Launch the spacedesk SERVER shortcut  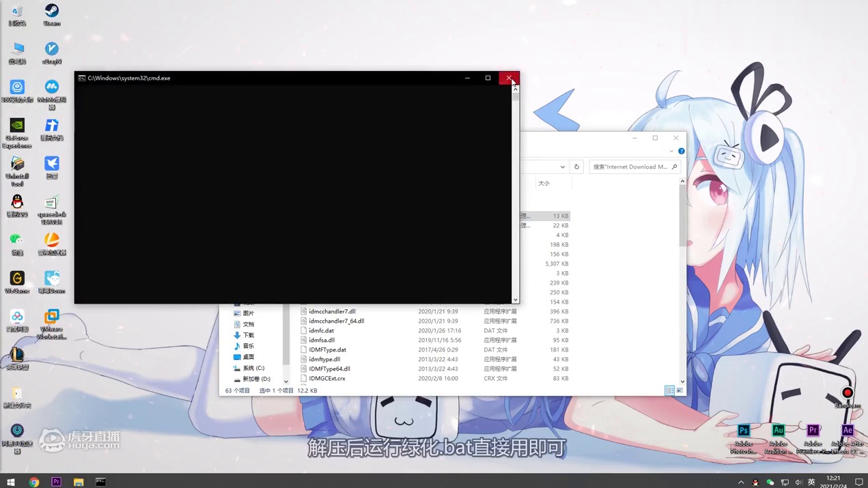52,209
